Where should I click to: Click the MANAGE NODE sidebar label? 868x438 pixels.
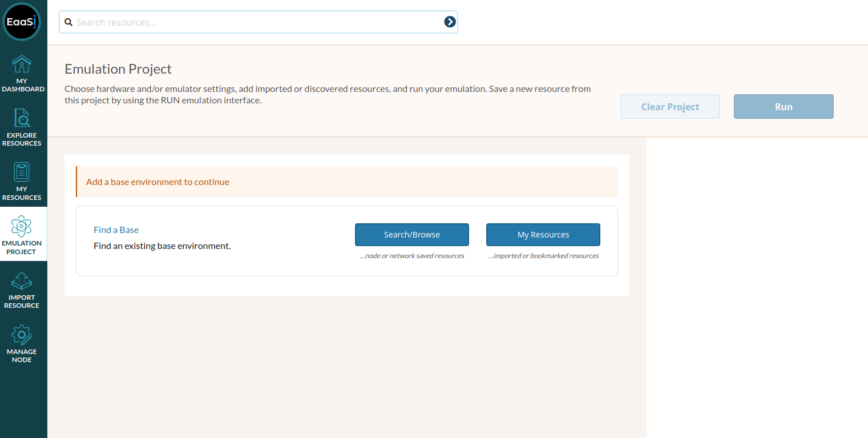click(x=22, y=356)
